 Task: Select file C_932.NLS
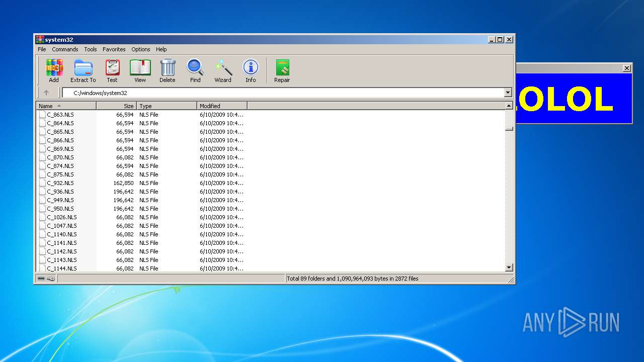coord(60,183)
